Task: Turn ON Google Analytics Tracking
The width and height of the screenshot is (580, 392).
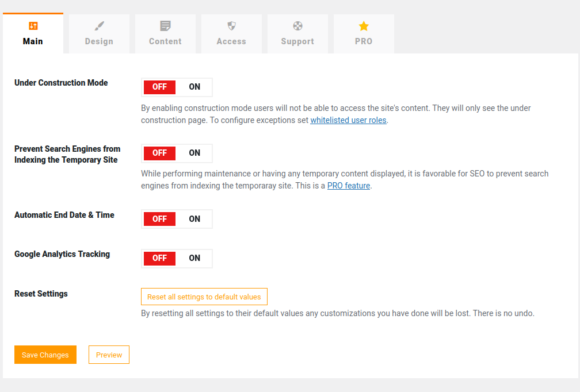Action: [194, 258]
